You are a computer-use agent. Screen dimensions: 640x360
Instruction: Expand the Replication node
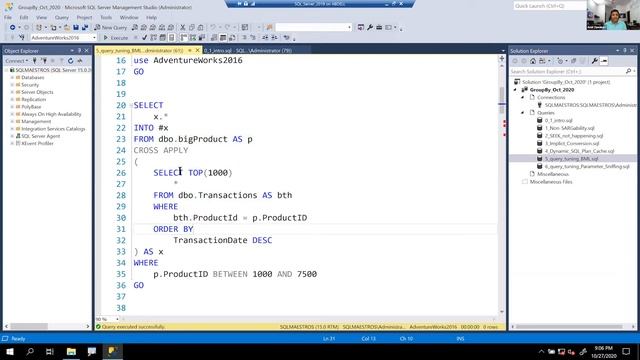(12, 99)
